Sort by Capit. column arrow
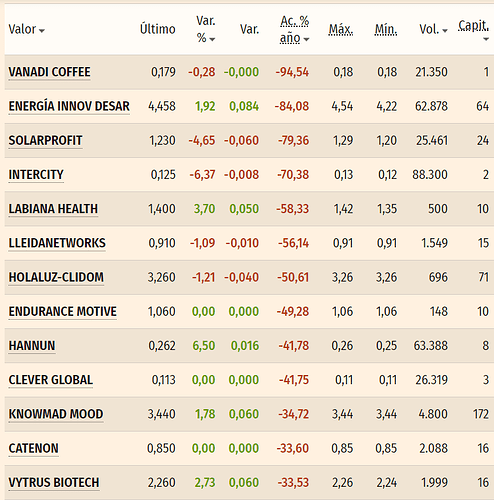Image resolution: width=494 pixels, height=500 pixels. (486, 39)
